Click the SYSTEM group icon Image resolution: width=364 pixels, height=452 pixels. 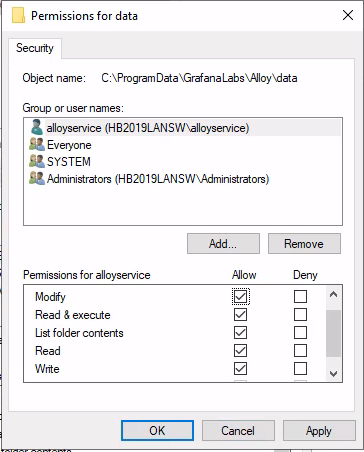pyautogui.click(x=37, y=161)
